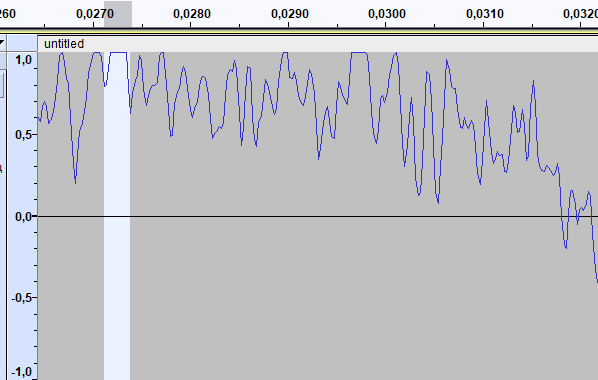This screenshot has width=598, height=380.
Task: Click the -0,5 amplitude scale label
Action: (22, 298)
